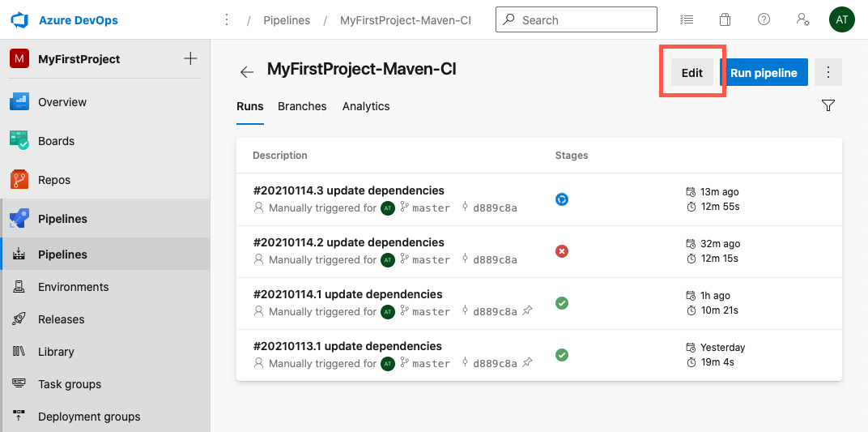Click the calendar icon beside 13m ago

691,192
